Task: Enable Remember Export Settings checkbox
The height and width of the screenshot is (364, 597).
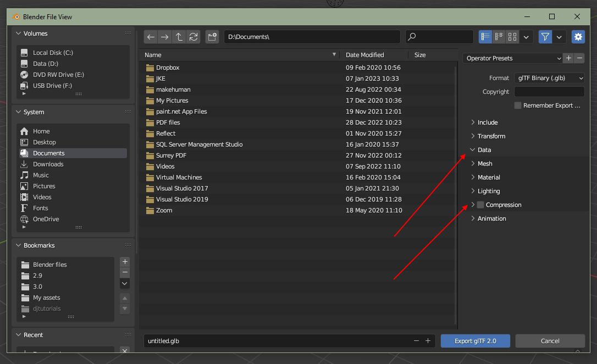Action: point(518,105)
